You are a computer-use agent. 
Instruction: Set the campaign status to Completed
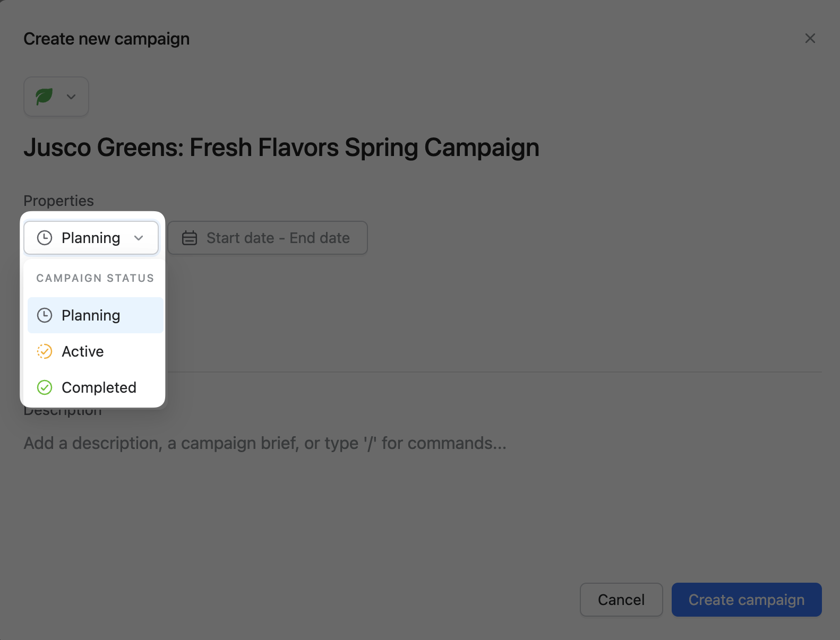99,387
